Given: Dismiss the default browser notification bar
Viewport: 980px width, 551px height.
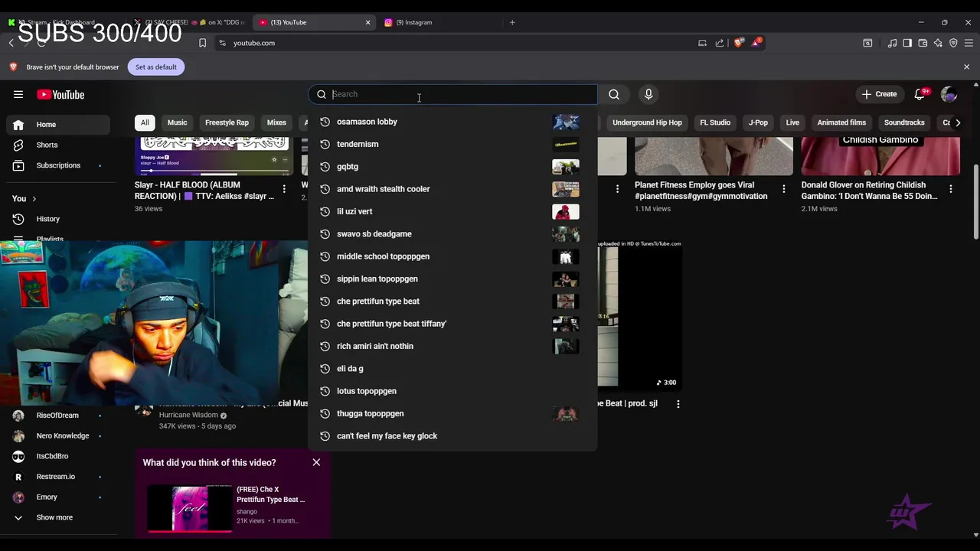Looking at the screenshot, I should (966, 67).
